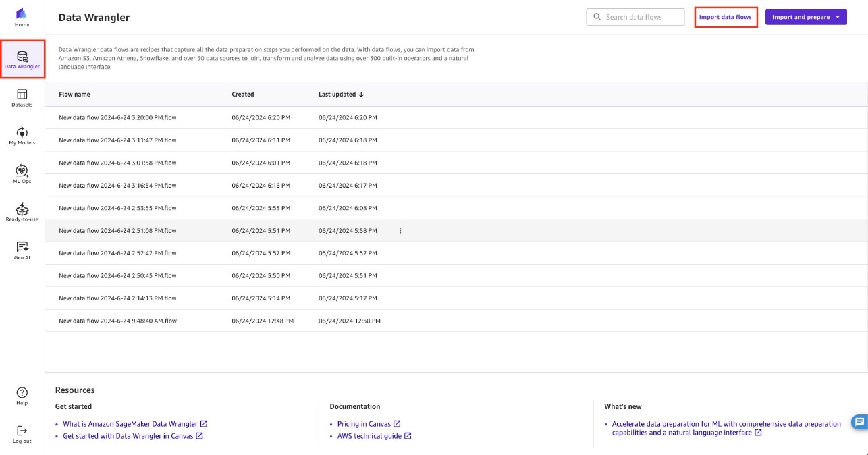This screenshot has width=868, height=455.
Task: Open Accelerate data preparation for ML link
Action: pyautogui.click(x=726, y=428)
